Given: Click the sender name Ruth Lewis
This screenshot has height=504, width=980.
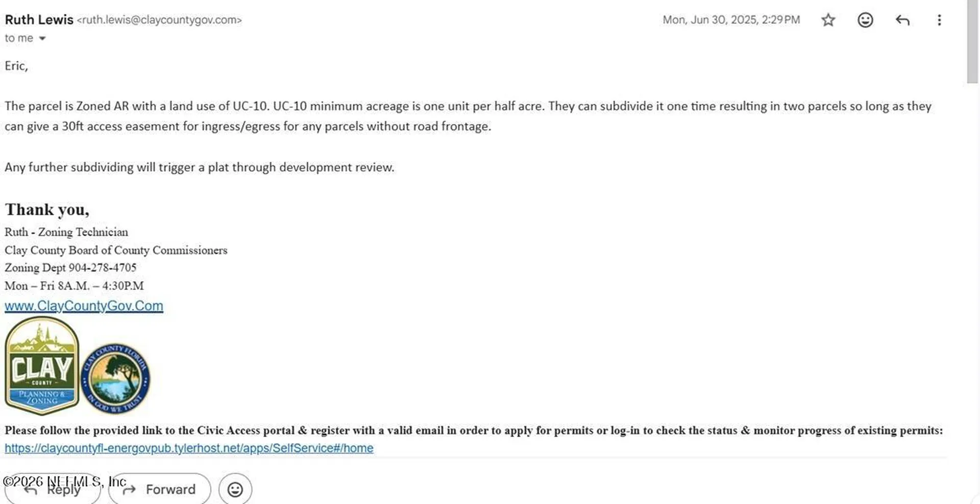Looking at the screenshot, I should pos(39,19).
